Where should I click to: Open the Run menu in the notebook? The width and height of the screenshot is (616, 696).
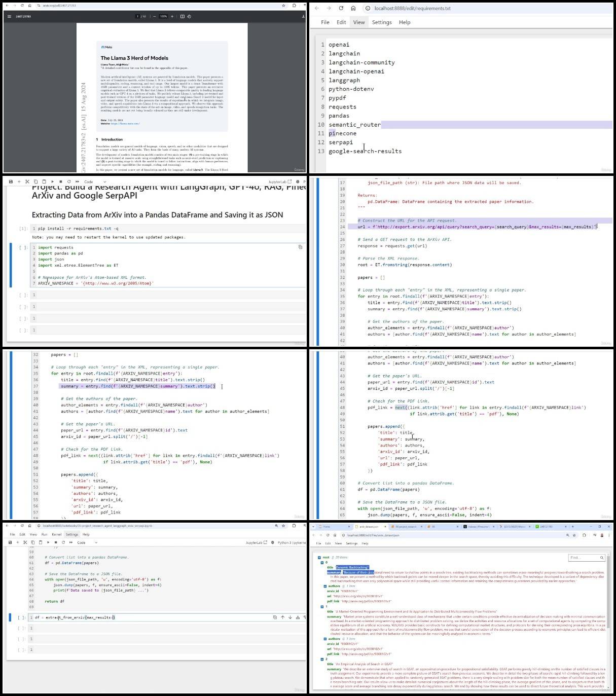point(44,534)
